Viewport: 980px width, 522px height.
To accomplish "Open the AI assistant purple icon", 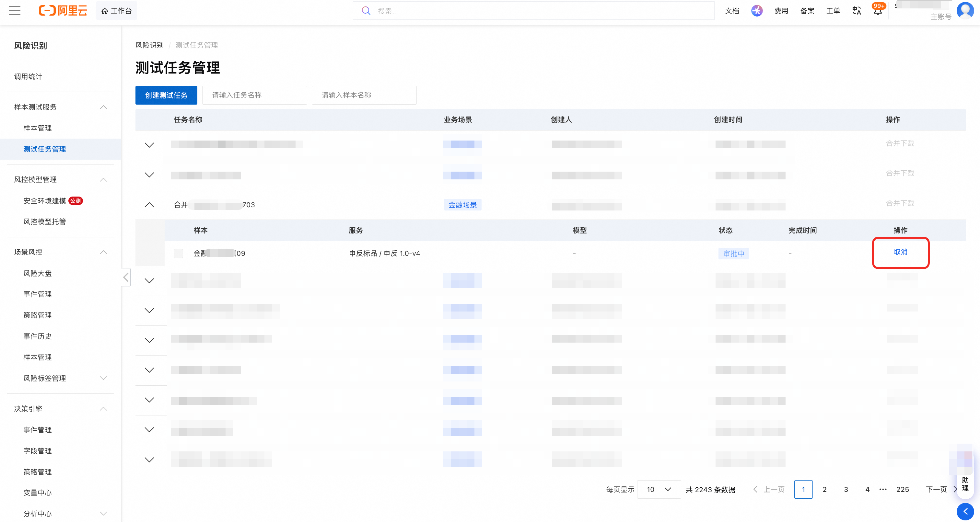I will coord(757,11).
